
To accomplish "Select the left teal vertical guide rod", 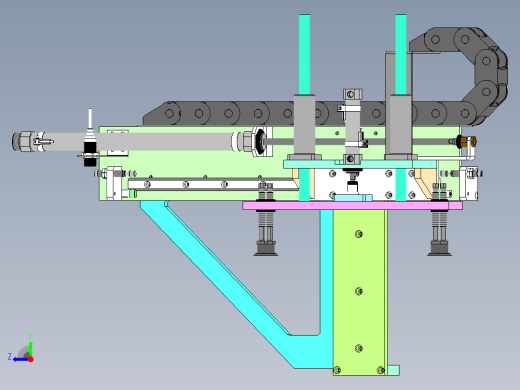I will point(304,54).
